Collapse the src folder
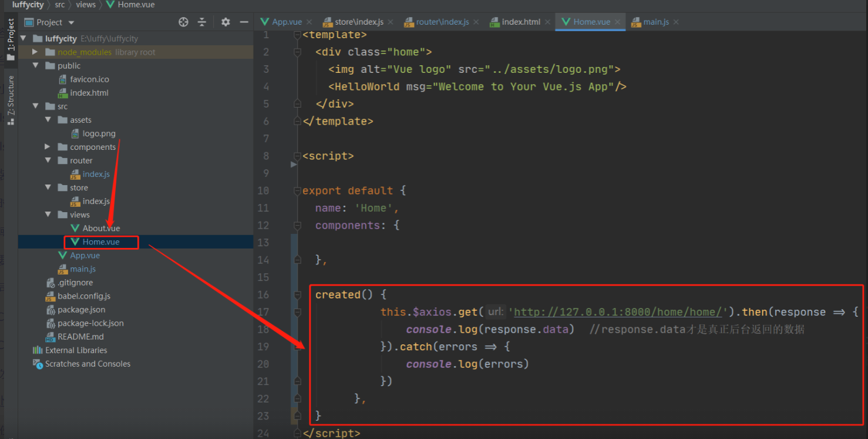The width and height of the screenshot is (868, 439). (x=36, y=106)
